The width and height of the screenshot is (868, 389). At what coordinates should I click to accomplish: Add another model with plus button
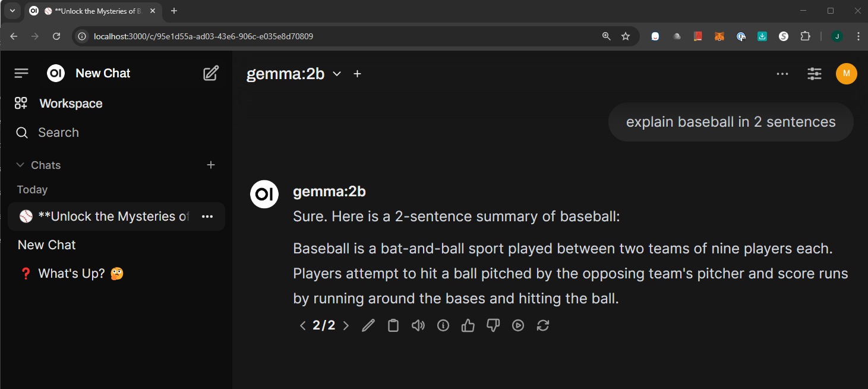(357, 74)
